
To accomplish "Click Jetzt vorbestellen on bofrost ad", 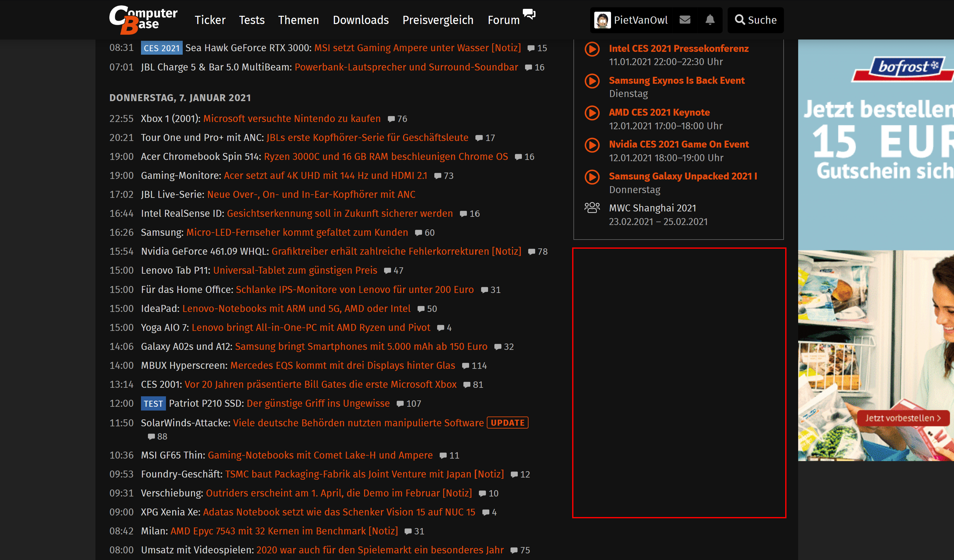I will pos(902,418).
